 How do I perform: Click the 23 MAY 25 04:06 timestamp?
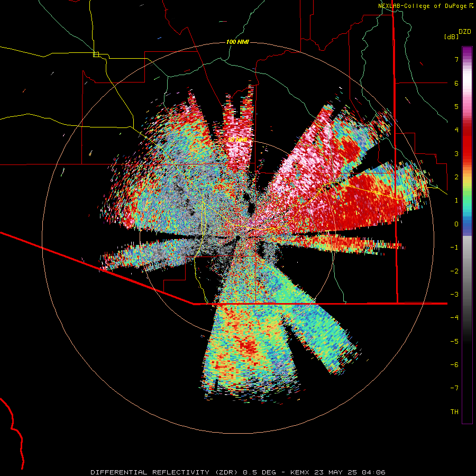pos(349,472)
